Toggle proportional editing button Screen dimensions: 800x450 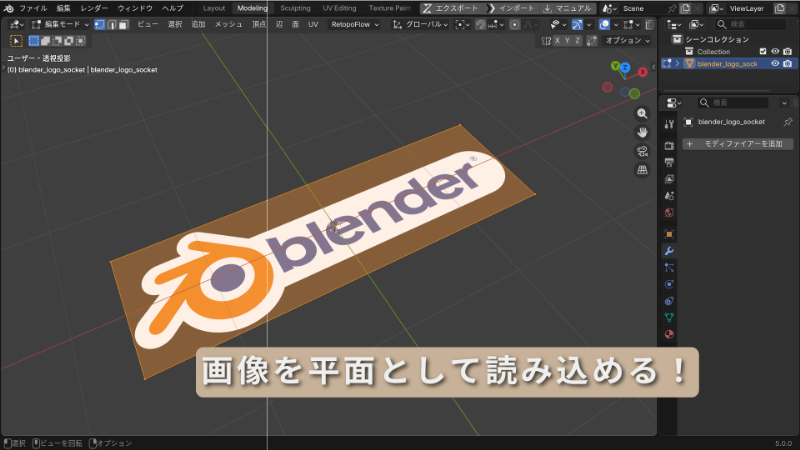[515, 24]
